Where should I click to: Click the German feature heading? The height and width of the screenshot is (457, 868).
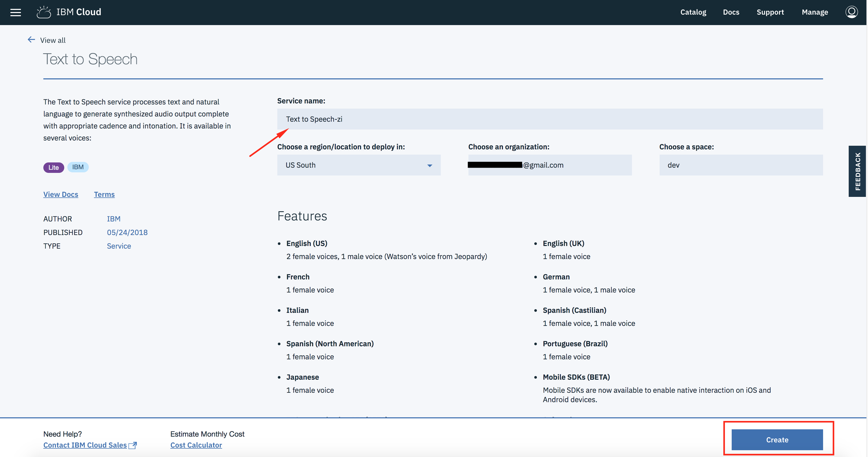[x=556, y=277]
